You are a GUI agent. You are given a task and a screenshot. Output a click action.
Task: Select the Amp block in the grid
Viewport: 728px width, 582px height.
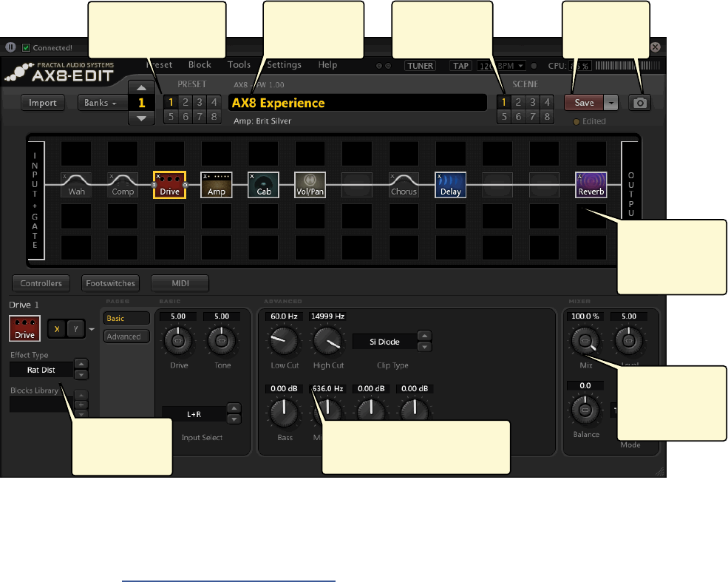click(x=217, y=185)
